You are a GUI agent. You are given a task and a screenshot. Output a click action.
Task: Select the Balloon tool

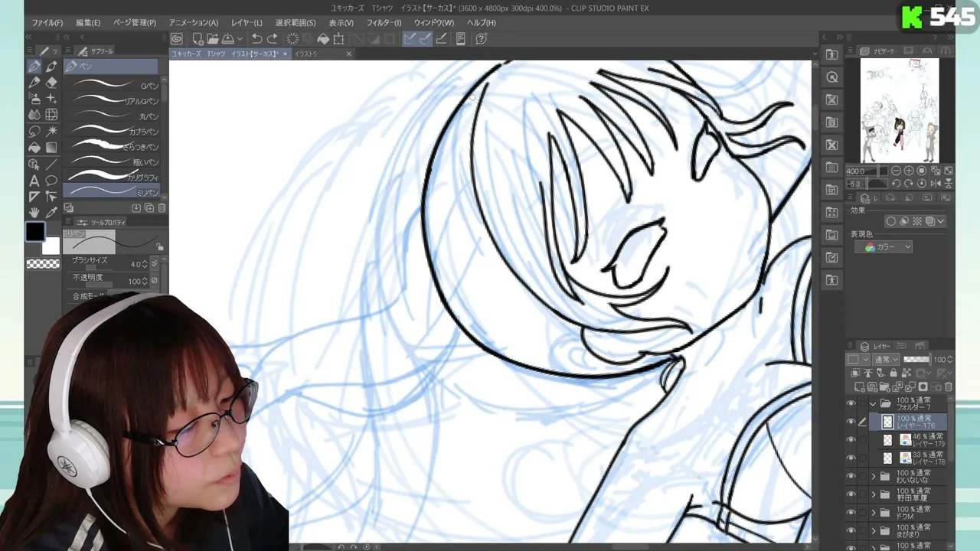click(51, 181)
